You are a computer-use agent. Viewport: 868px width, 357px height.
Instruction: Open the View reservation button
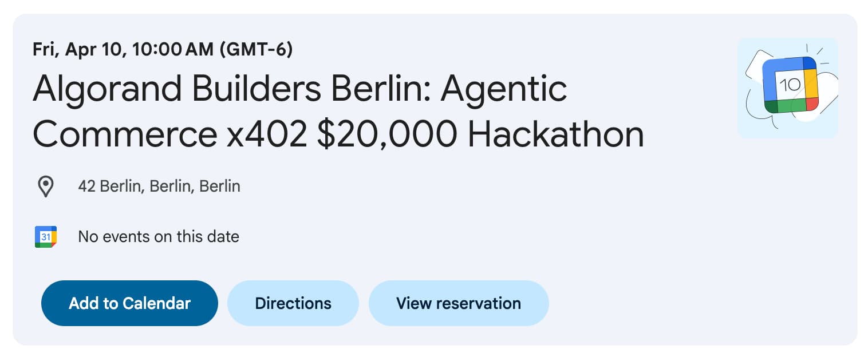point(458,303)
